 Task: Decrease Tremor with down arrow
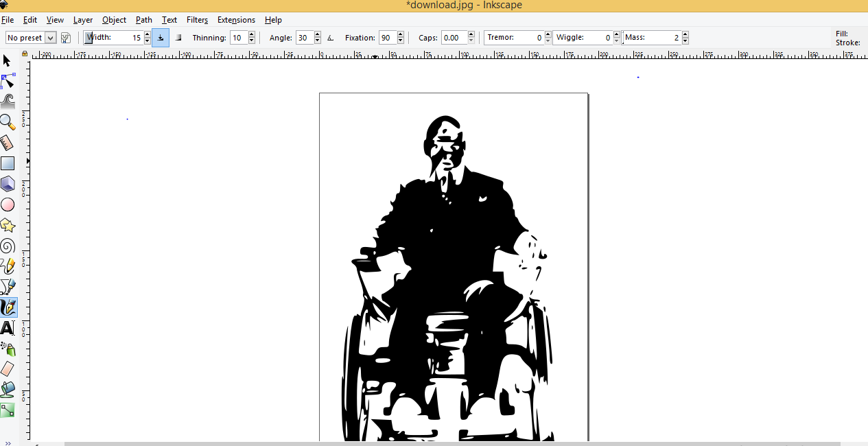(548, 41)
